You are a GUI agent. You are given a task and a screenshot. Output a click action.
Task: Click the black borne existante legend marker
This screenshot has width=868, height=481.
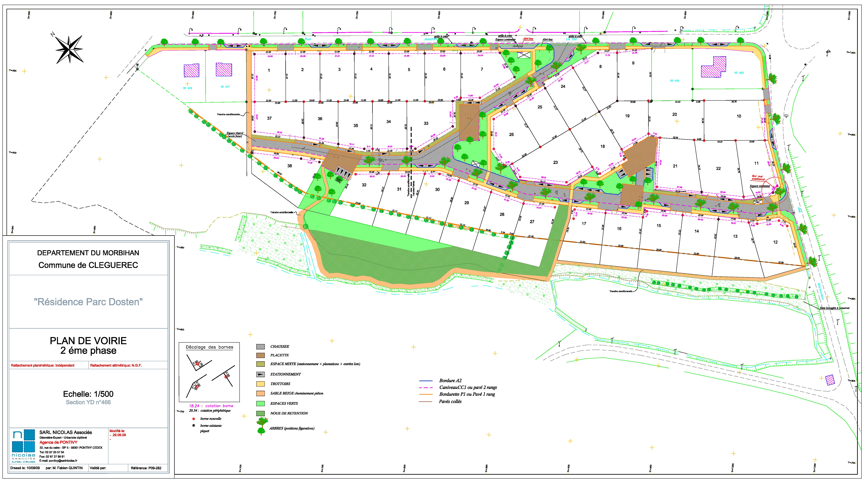(194, 426)
